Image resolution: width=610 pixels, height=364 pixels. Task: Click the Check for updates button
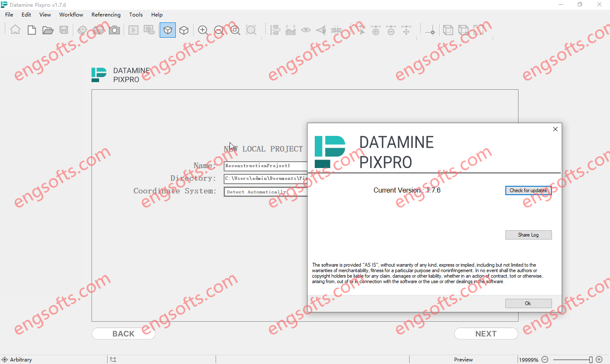coord(528,190)
